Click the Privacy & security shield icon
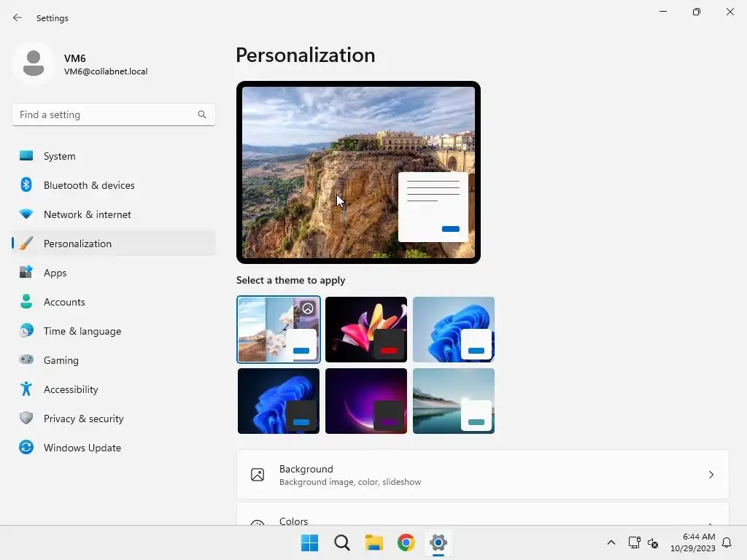Viewport: 747px width, 560px height. [26, 418]
